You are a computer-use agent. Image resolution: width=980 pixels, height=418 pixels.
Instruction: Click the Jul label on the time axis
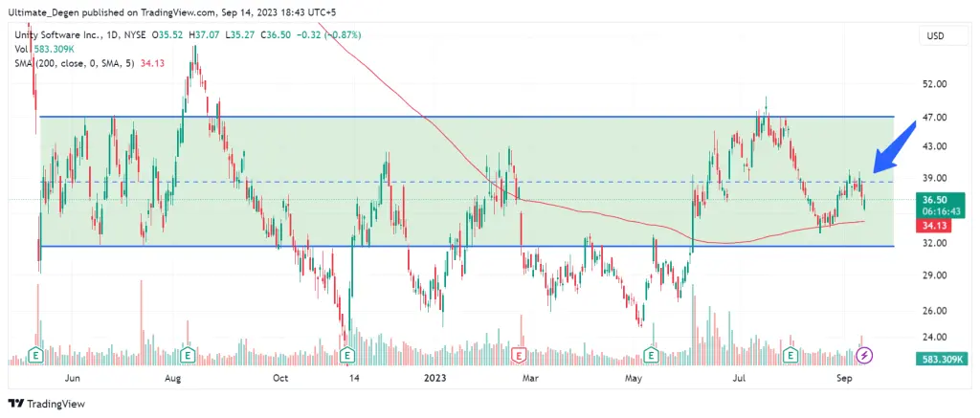pos(740,378)
